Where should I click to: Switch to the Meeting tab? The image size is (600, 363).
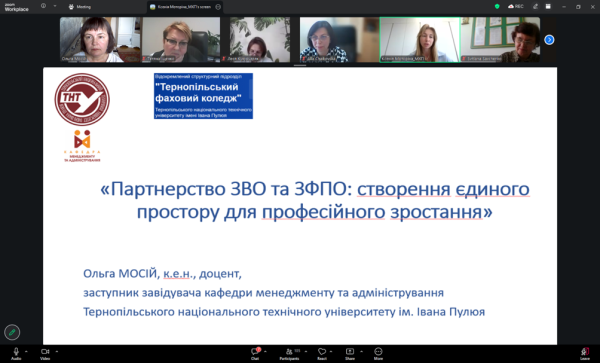[x=80, y=7]
